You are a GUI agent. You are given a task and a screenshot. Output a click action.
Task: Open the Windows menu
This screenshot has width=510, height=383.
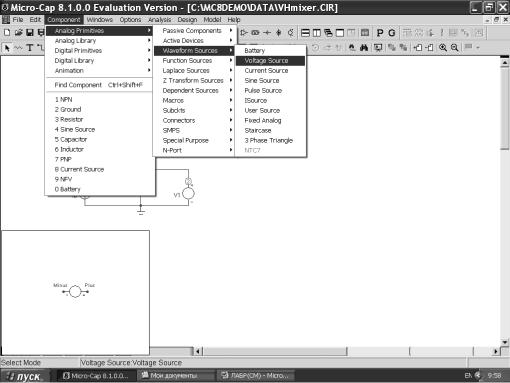100,20
